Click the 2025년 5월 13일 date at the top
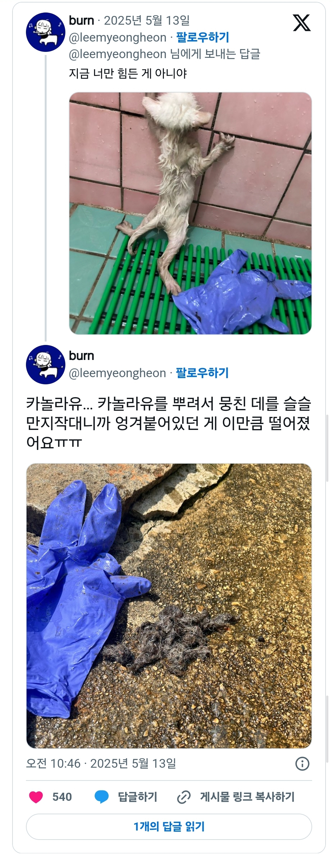 click(x=146, y=21)
